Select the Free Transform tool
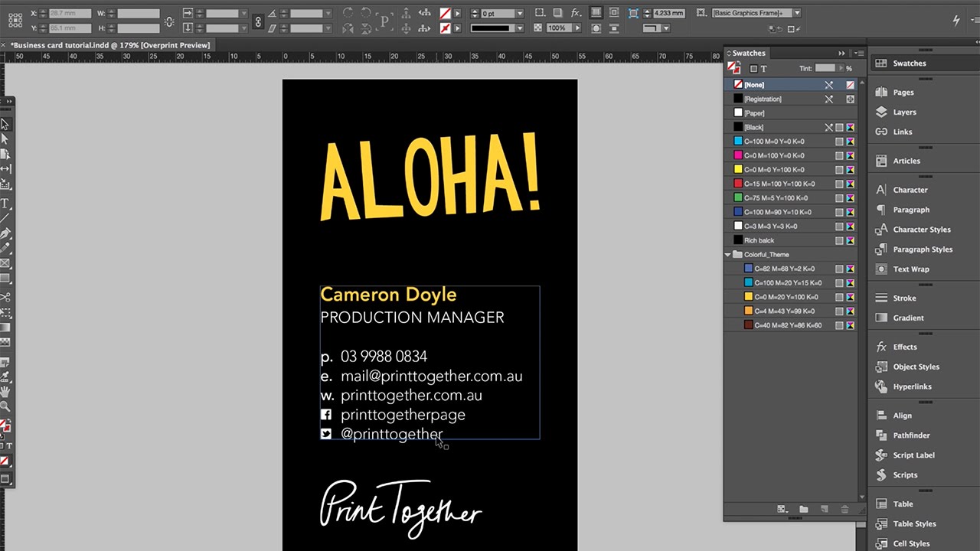This screenshot has height=551, width=980. pyautogui.click(x=5, y=312)
